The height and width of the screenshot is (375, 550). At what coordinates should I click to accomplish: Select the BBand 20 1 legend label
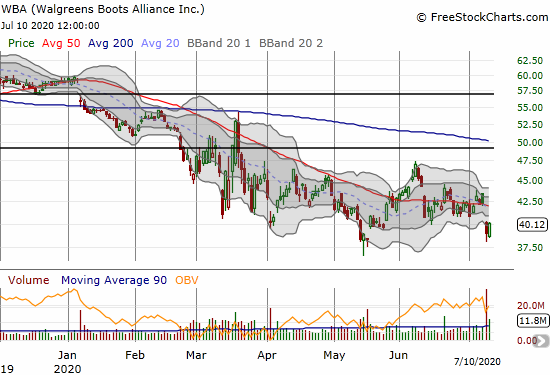tap(219, 43)
